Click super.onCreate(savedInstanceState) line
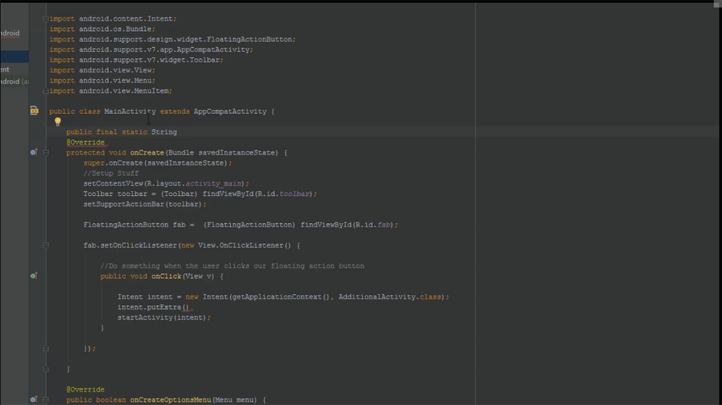Viewport: 722px width, 405px height. (157, 163)
